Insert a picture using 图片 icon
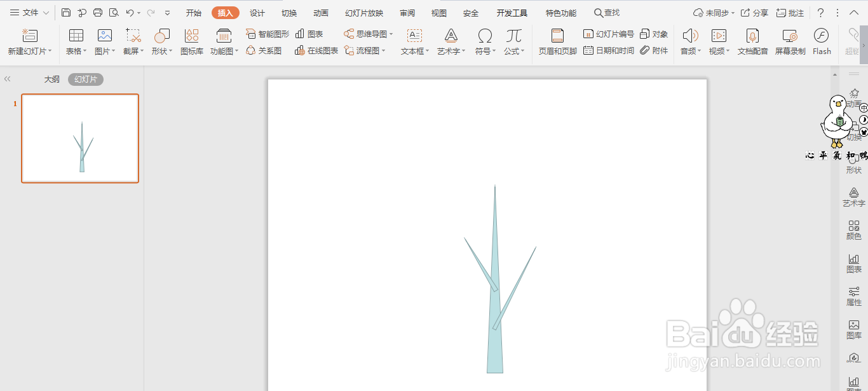The image size is (868, 391). coord(105,36)
